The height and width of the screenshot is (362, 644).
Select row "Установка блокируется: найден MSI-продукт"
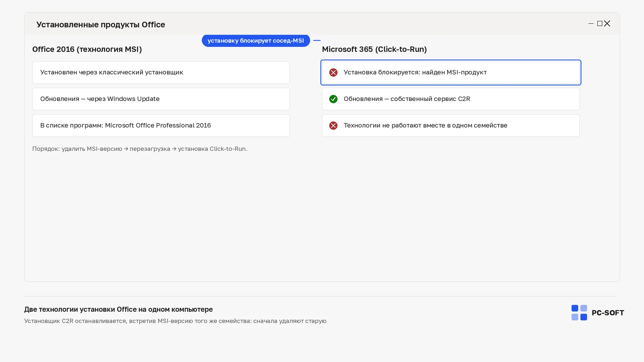[x=451, y=72]
